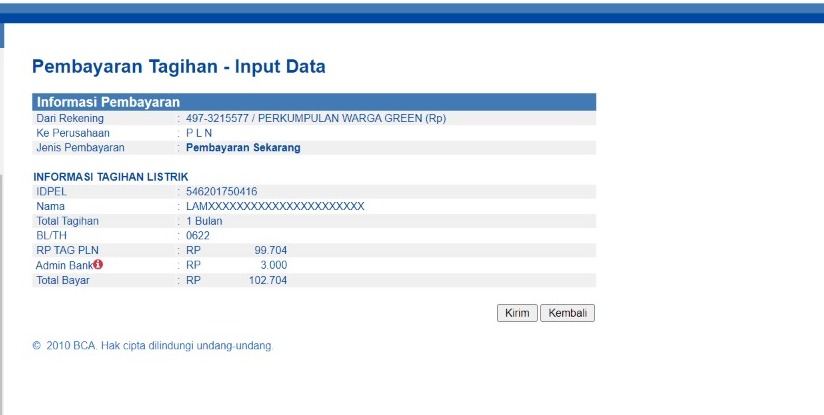Click the masked customer name LAMXXXX value

point(275,206)
